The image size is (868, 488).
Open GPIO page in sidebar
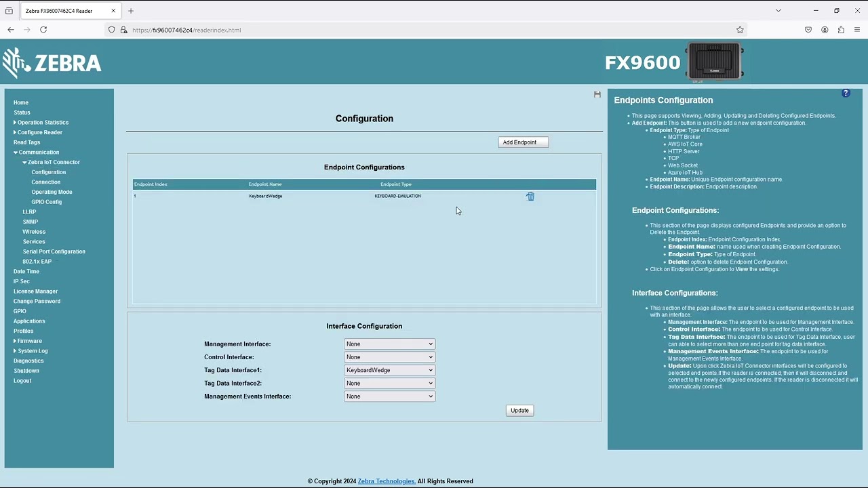point(20,311)
